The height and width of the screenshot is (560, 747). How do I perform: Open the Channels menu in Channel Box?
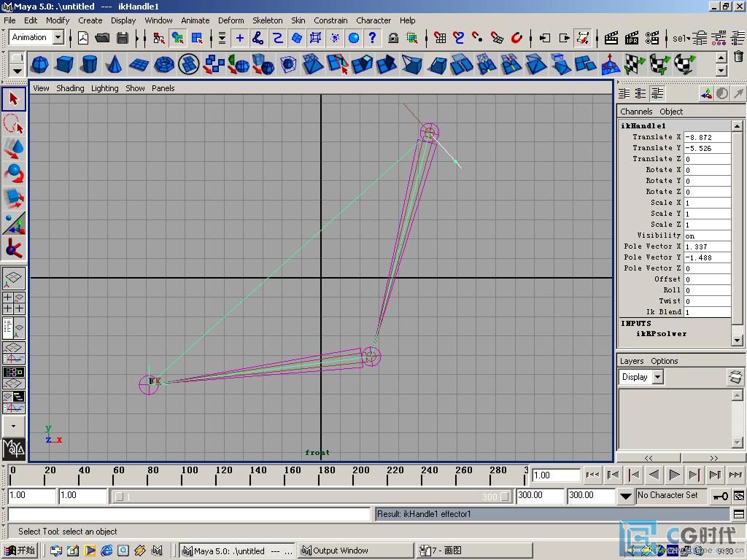pos(636,112)
